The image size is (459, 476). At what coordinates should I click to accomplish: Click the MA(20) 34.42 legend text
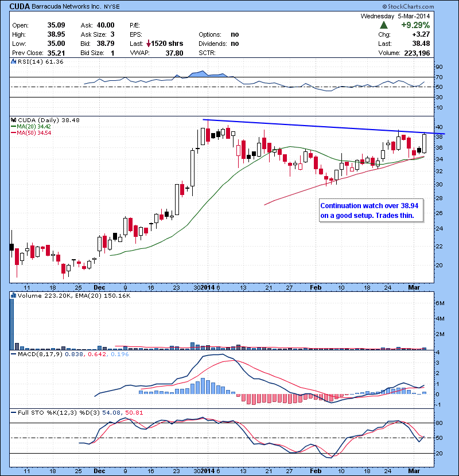coord(34,127)
